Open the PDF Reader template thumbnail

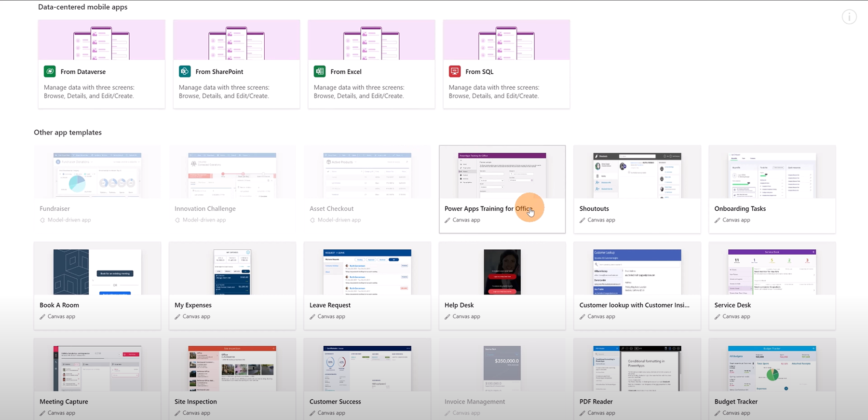point(637,368)
